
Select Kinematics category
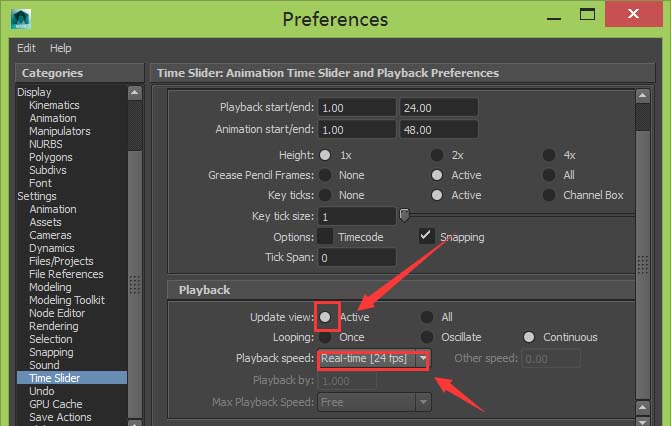pos(54,105)
